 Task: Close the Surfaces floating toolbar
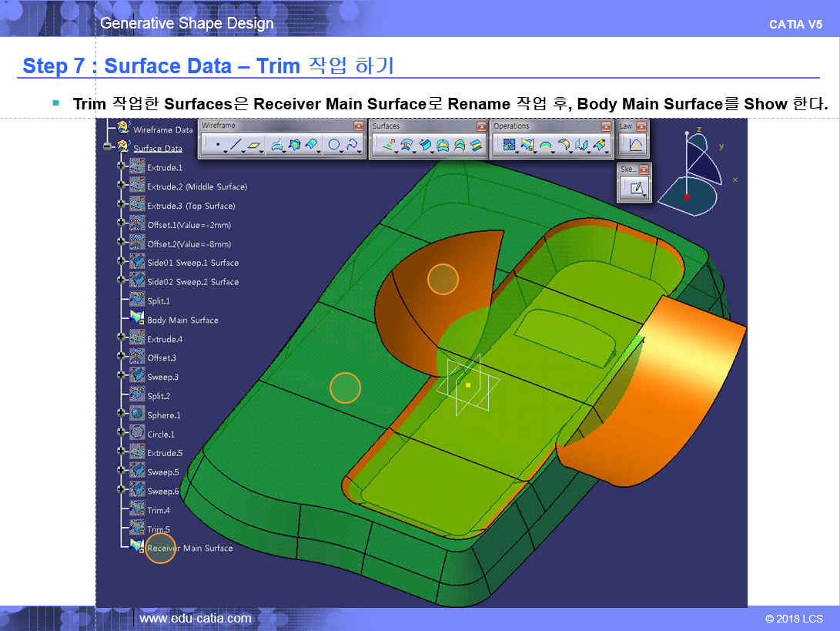click(x=481, y=126)
